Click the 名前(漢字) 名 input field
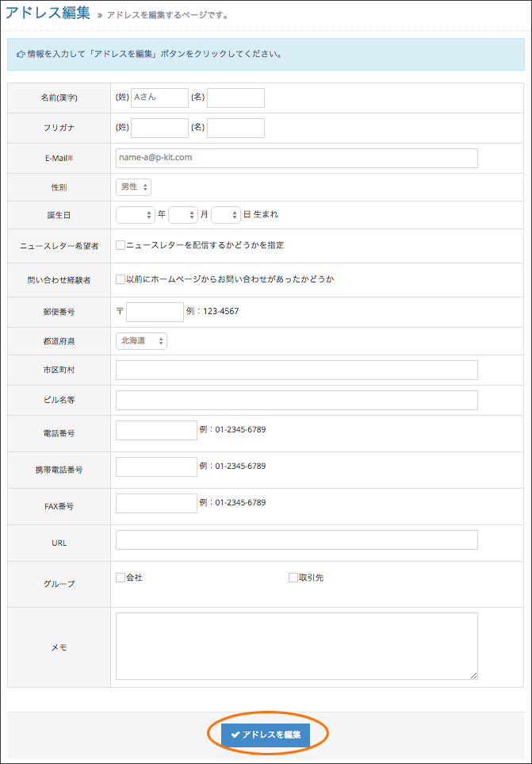Image resolution: width=532 pixels, height=764 pixels. (235, 98)
